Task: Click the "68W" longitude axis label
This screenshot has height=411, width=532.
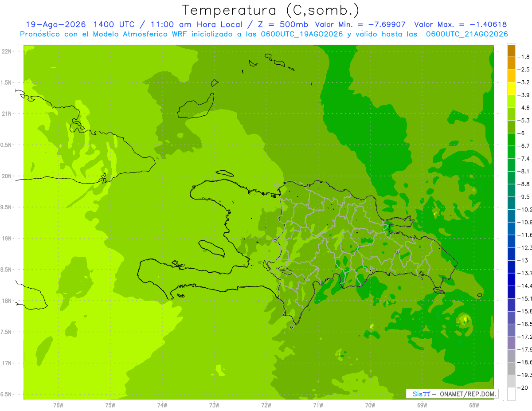Action: coord(474,405)
